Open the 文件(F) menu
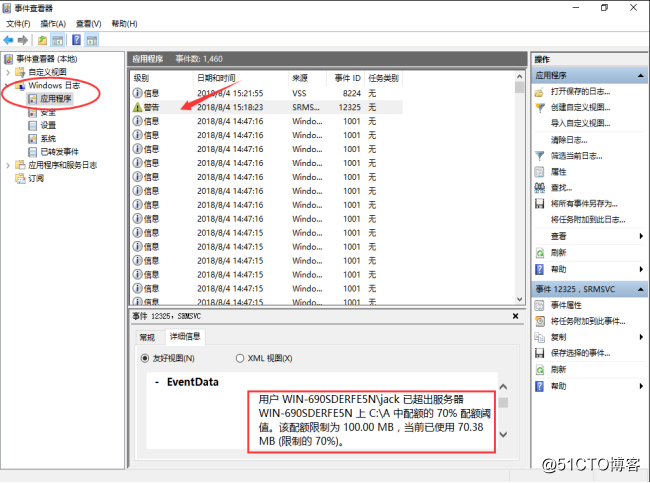The image size is (650, 483). pyautogui.click(x=18, y=24)
